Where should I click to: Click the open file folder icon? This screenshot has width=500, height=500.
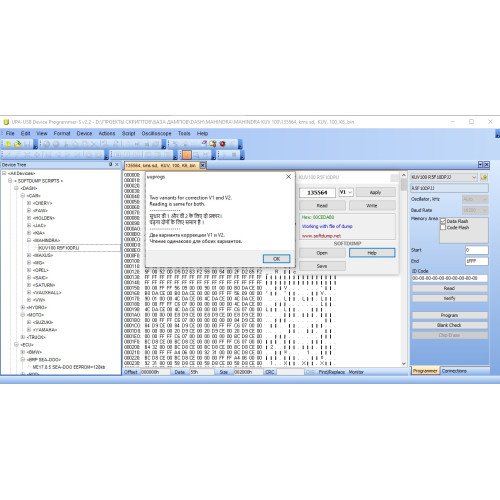(x=18, y=144)
